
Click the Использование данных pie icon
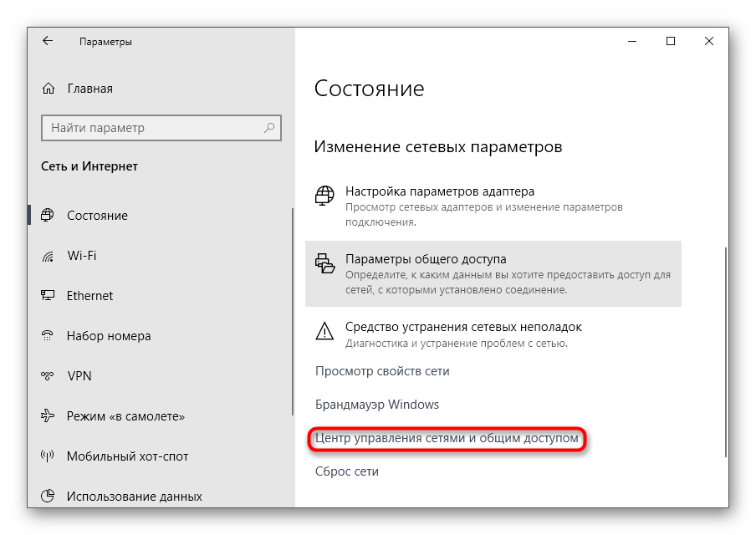point(47,496)
